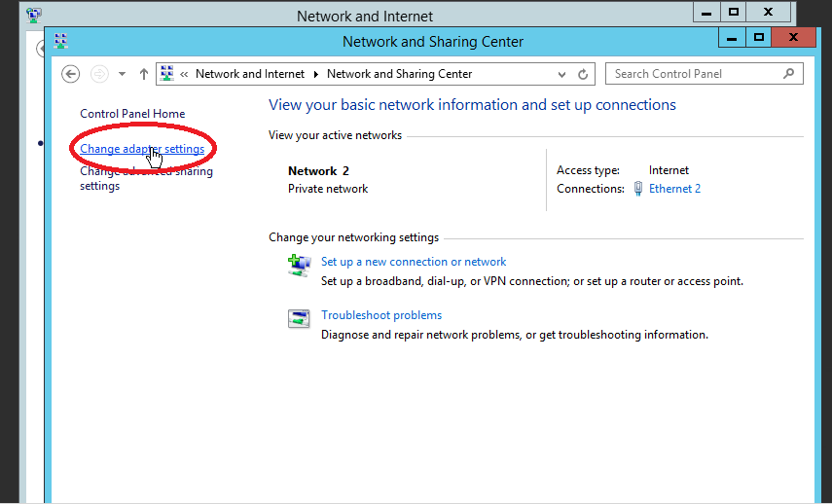The height and width of the screenshot is (504, 832).
Task: Open Ethernet 2 connection status
Action: (674, 189)
